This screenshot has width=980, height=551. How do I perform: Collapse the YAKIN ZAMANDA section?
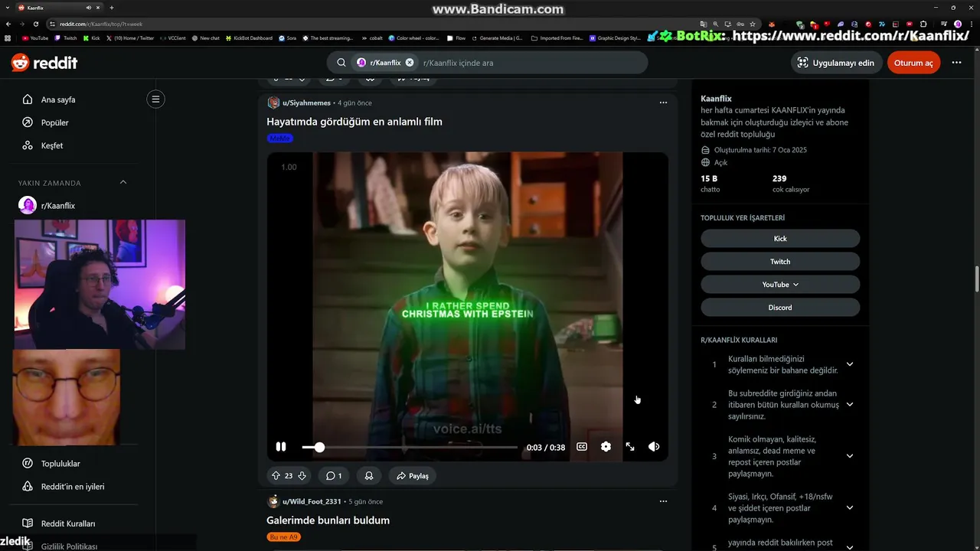pyautogui.click(x=123, y=182)
